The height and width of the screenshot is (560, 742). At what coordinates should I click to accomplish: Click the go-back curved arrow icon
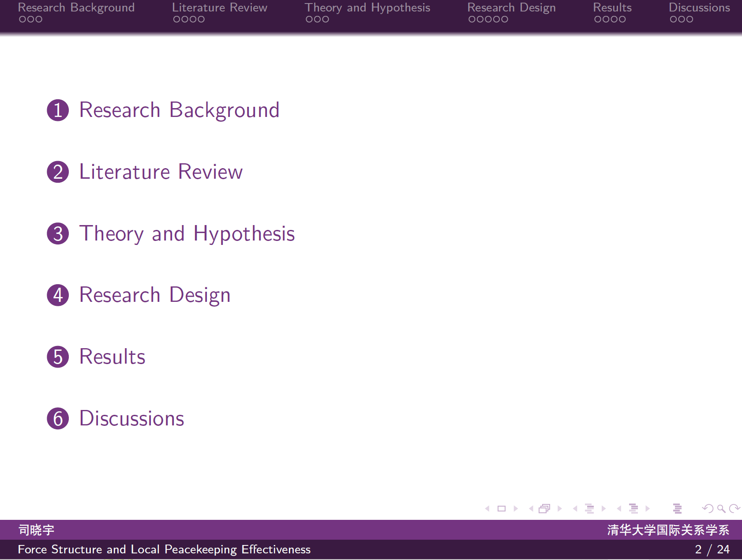708,509
